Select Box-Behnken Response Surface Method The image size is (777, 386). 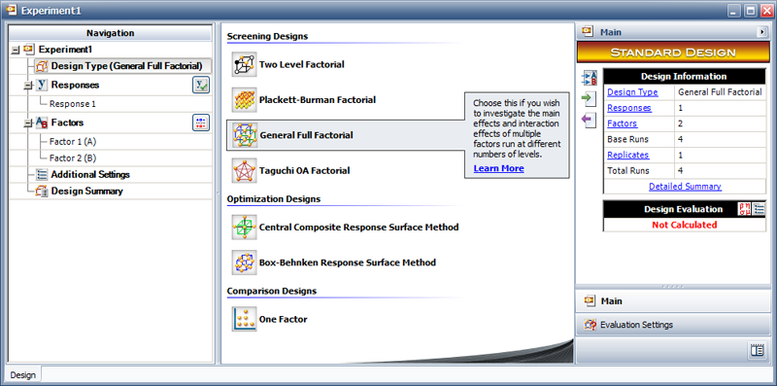(x=347, y=262)
